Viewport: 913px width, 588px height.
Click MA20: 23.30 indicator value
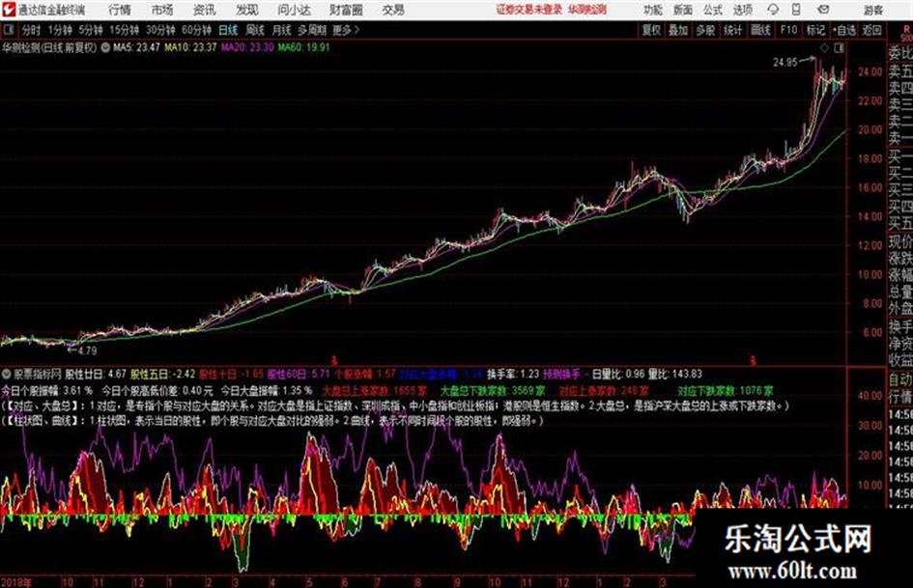247,47
